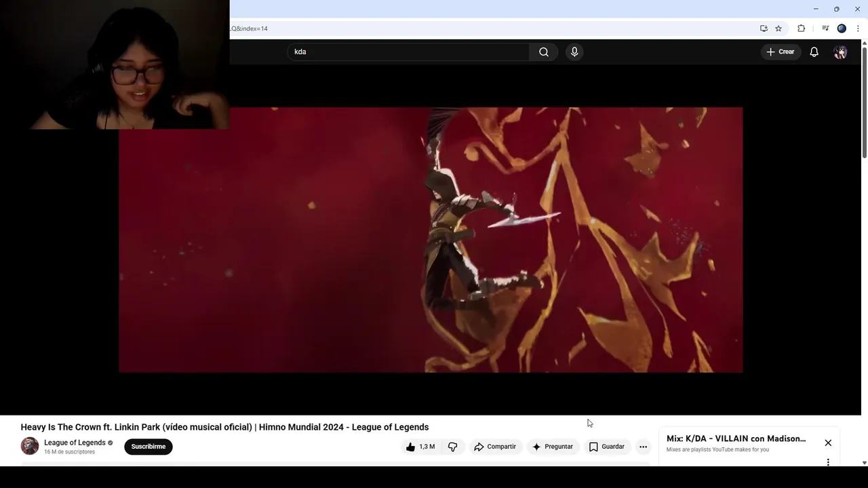Viewport: 868px width, 488px height.
Task: Open the League of Legends channel name link
Action: click(75, 443)
